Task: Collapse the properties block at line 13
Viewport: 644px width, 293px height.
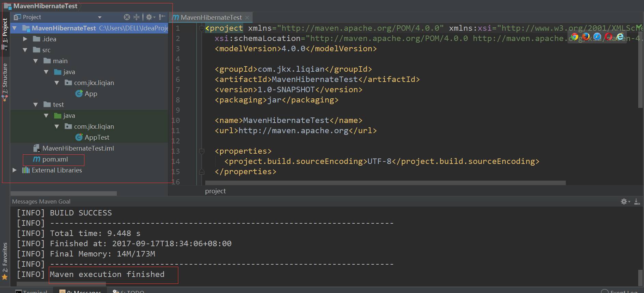Action: [x=202, y=151]
